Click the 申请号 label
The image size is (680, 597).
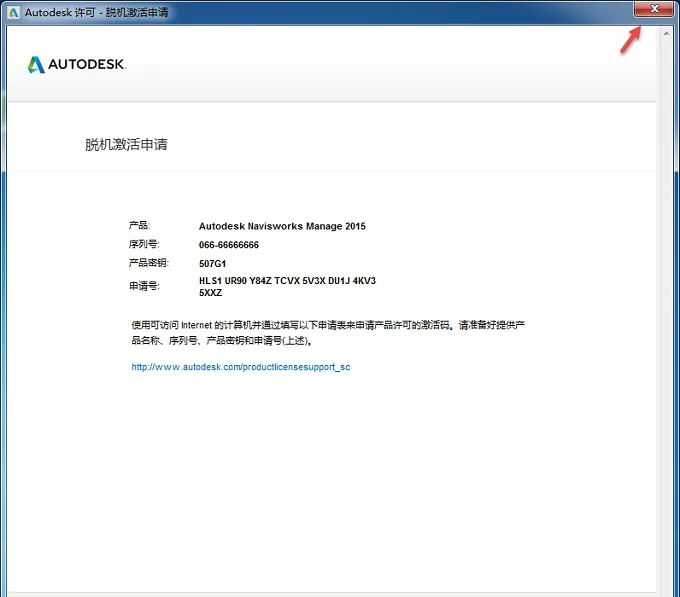pyautogui.click(x=144, y=286)
